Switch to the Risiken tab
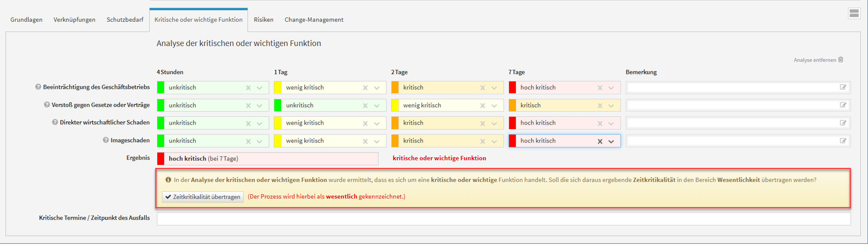This screenshot has height=245, width=868. coord(264,19)
